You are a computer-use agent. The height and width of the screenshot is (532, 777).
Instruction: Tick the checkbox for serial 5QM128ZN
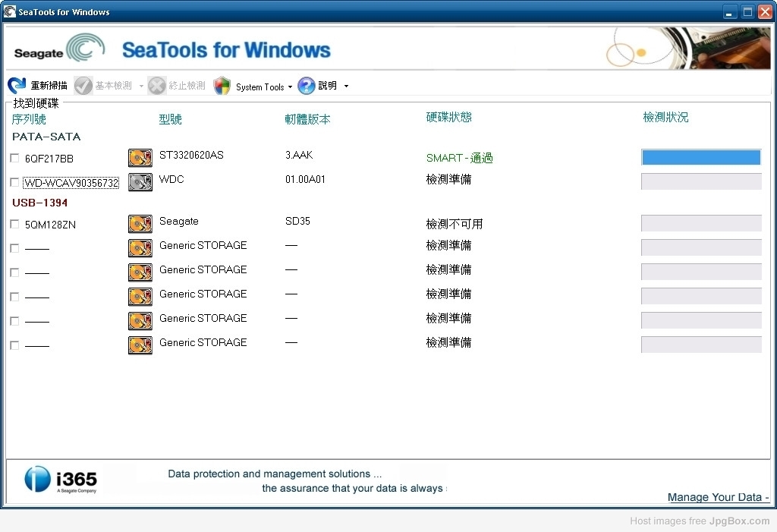14,224
